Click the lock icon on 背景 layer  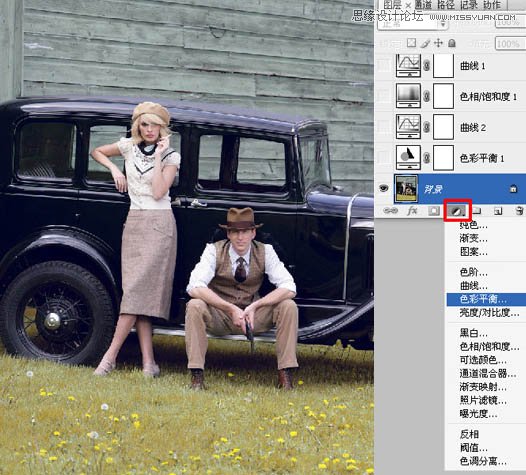(513, 189)
